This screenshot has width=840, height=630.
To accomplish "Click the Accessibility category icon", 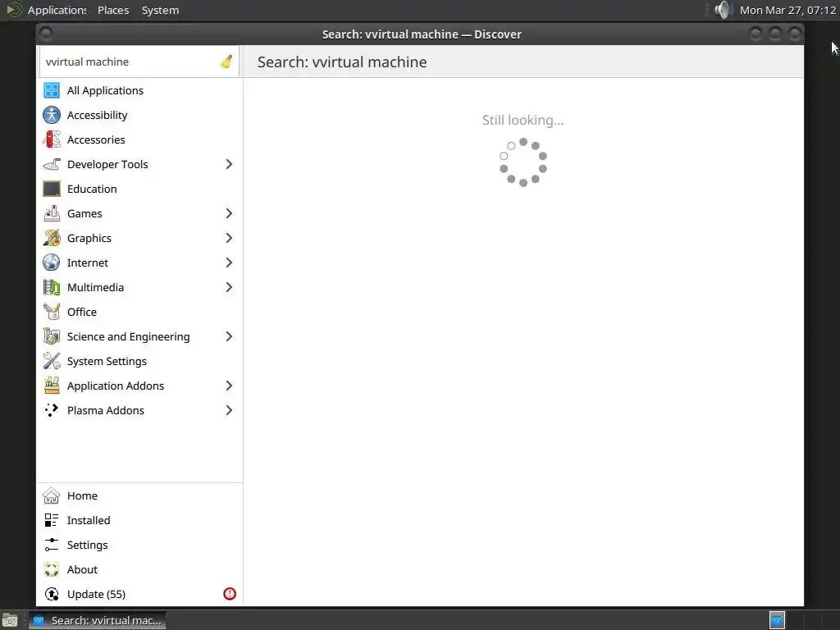I will (52, 115).
